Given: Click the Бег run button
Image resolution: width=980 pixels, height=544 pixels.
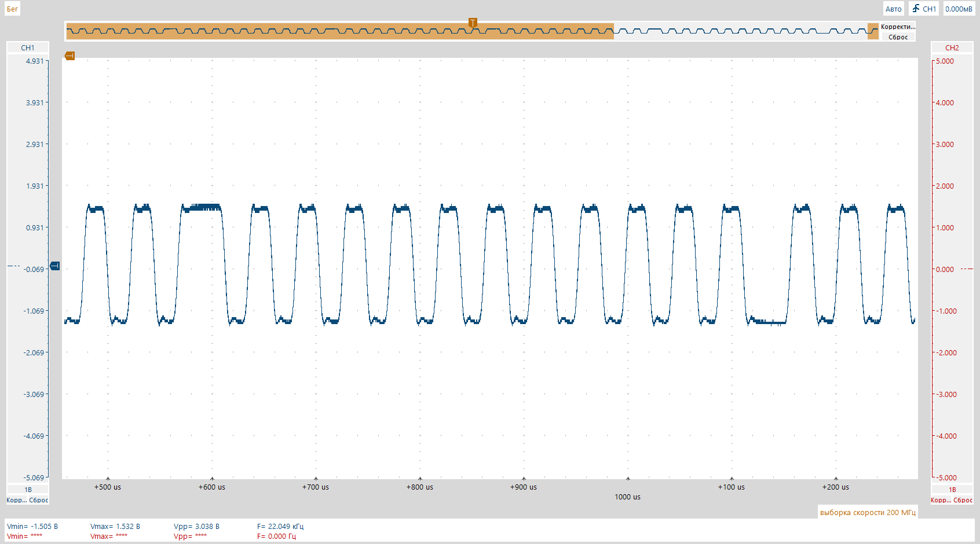Looking at the screenshot, I should (x=12, y=9).
